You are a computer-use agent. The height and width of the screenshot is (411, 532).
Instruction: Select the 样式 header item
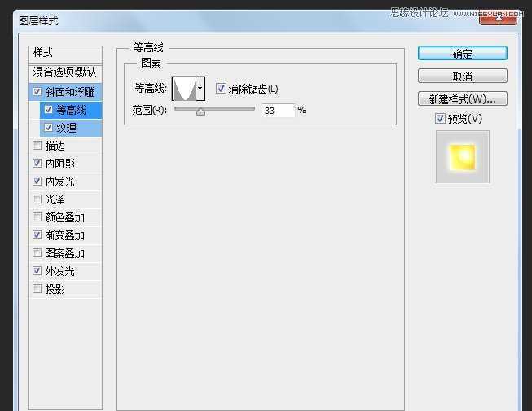tap(65, 54)
